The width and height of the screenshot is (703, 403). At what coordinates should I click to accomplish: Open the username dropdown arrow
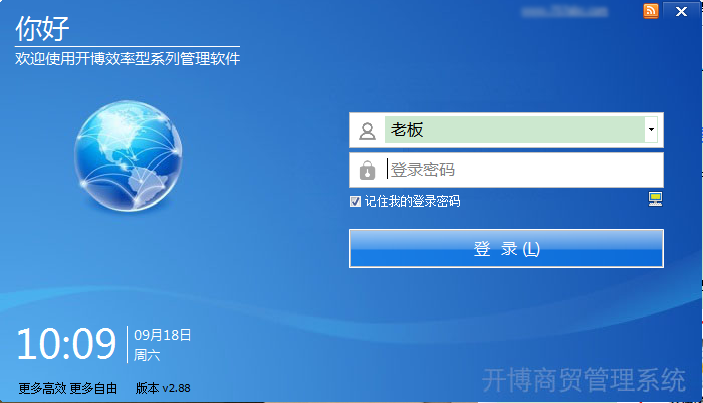point(651,130)
